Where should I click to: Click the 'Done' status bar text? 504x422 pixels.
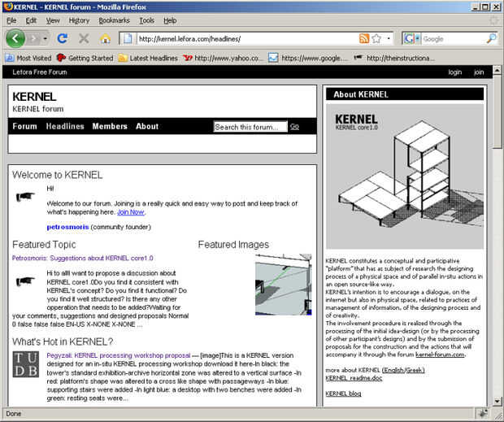[14, 414]
